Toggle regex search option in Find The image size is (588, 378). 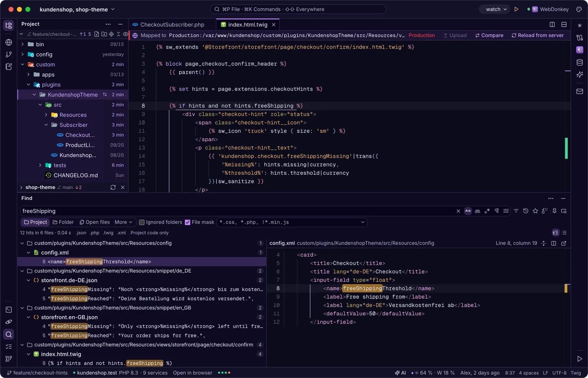click(x=487, y=211)
